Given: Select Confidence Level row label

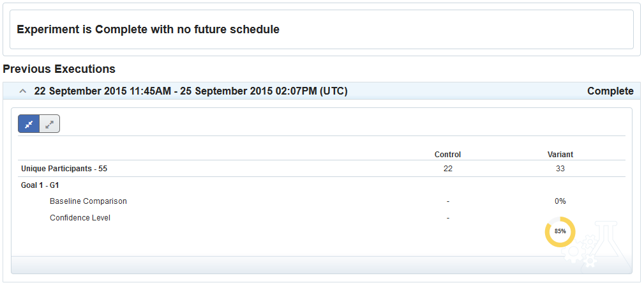Looking at the screenshot, I should point(80,218).
